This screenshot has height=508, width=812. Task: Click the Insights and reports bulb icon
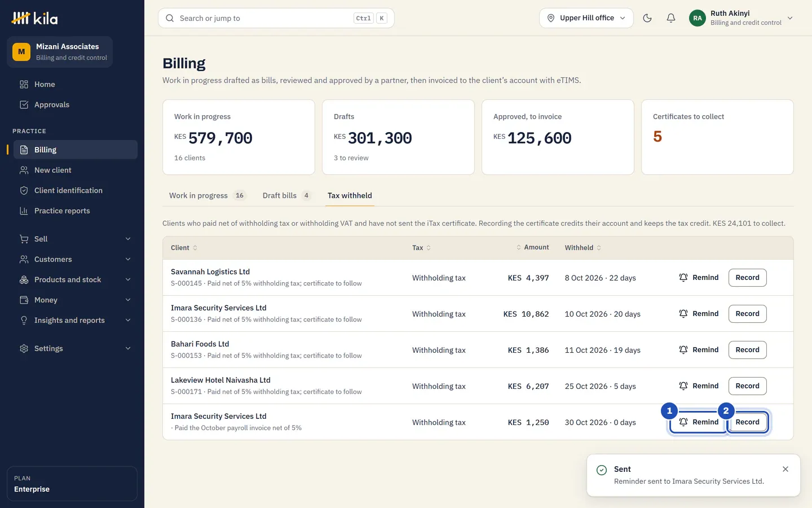coord(24,320)
